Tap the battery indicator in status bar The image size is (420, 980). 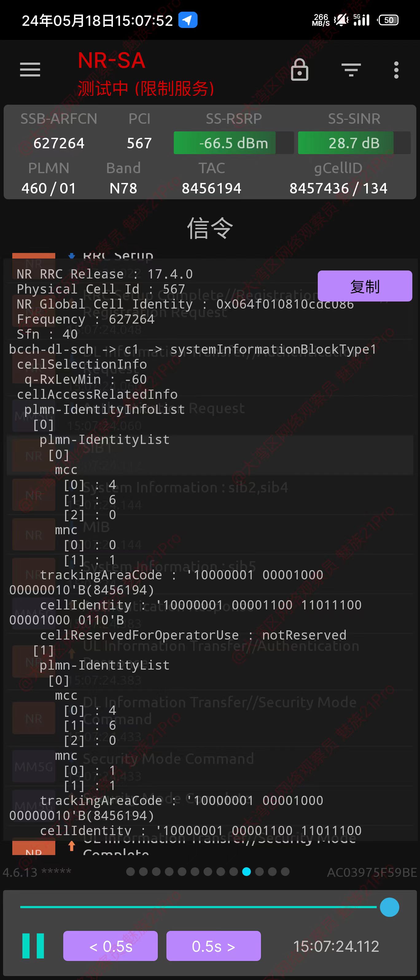388,20
